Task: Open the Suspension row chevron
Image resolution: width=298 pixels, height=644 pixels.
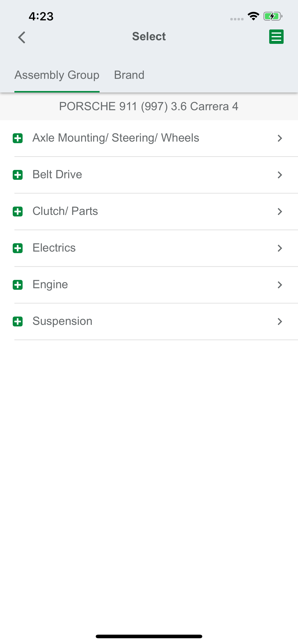Action: point(280,321)
